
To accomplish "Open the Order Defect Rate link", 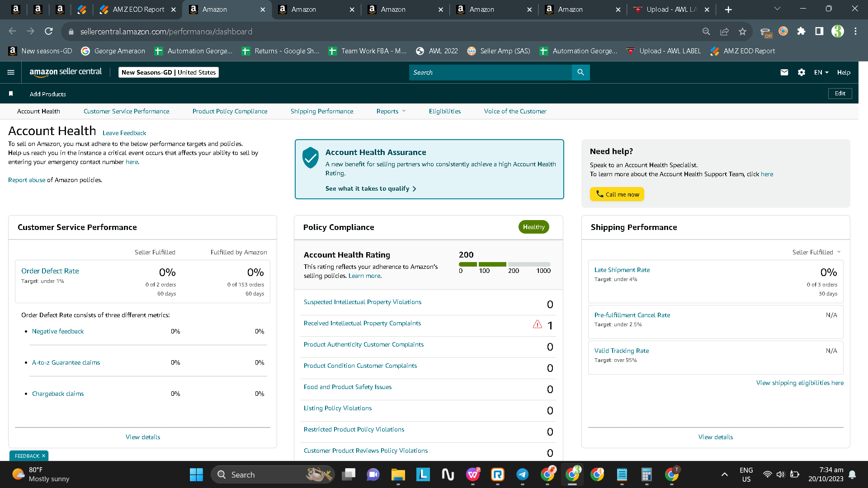I will [x=50, y=271].
